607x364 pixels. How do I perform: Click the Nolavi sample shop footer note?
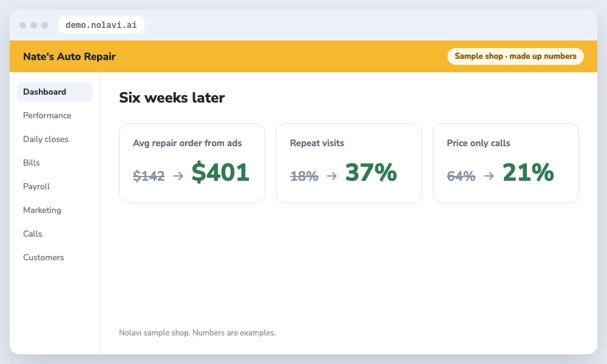tap(197, 332)
